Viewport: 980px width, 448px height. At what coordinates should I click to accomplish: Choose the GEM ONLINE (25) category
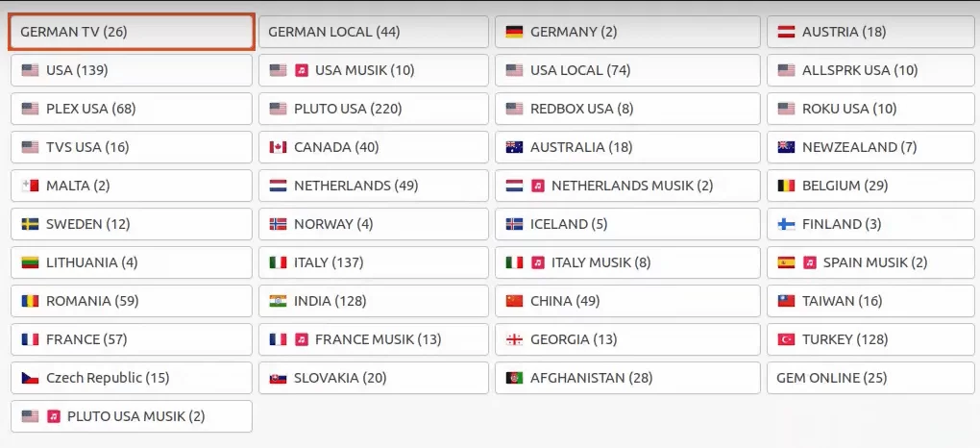pos(870,378)
